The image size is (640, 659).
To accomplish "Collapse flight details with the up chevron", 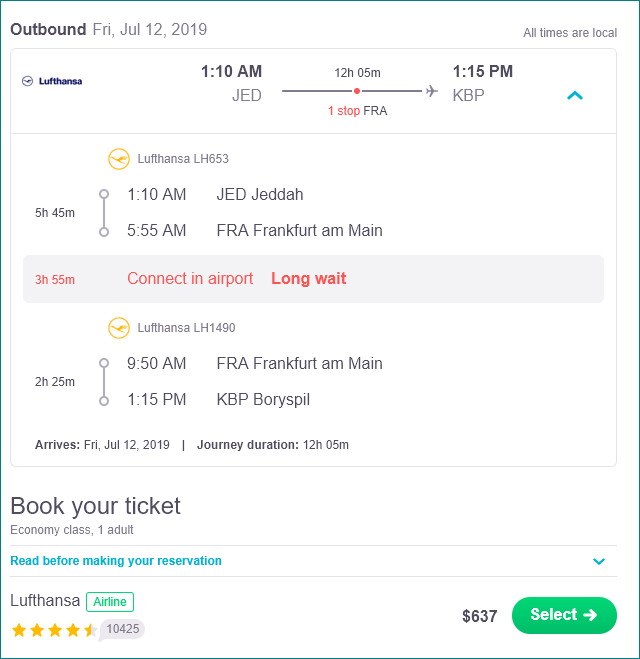I will [x=575, y=95].
